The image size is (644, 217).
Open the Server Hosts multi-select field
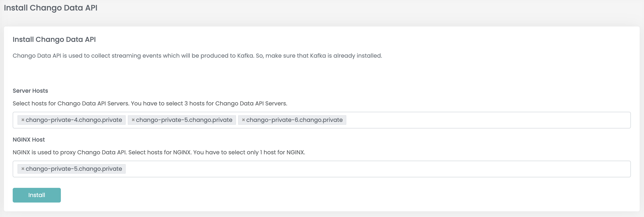click(x=322, y=120)
